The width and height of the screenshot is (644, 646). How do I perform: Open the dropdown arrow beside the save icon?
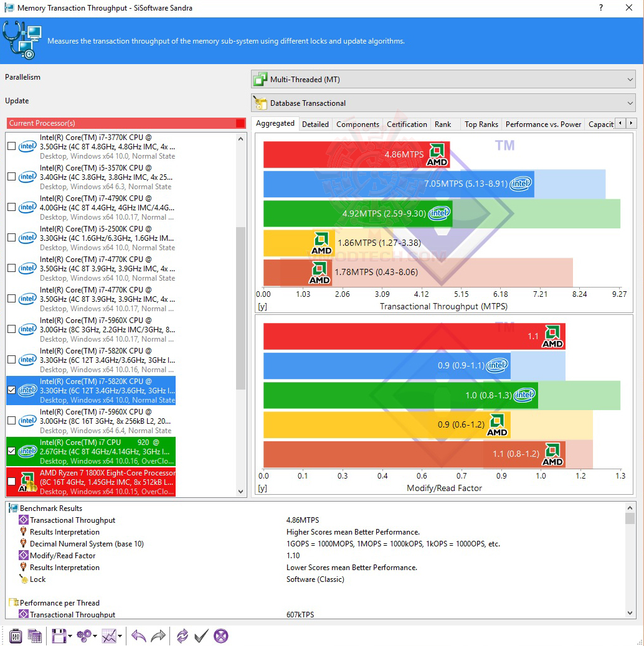70,637
